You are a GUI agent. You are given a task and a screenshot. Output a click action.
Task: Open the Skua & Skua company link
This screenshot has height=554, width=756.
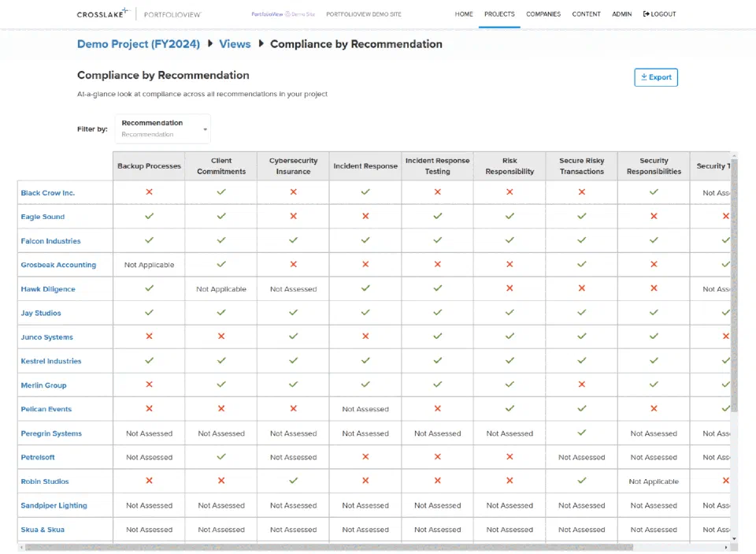pyautogui.click(x=43, y=530)
